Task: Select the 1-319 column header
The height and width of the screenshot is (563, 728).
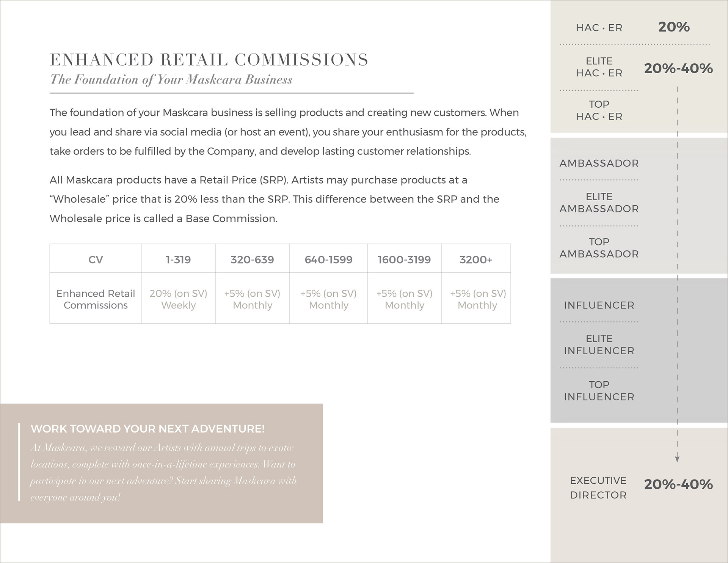Action: click(178, 259)
